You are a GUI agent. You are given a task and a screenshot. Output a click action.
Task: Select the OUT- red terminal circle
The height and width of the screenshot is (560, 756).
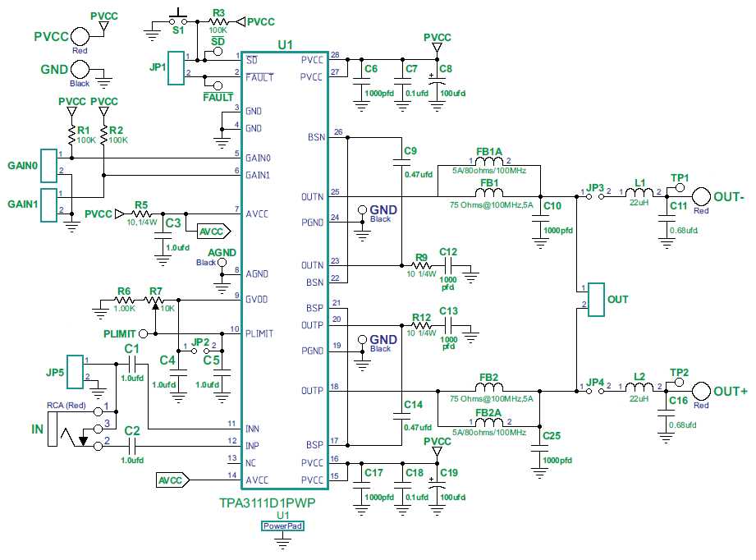(x=702, y=197)
